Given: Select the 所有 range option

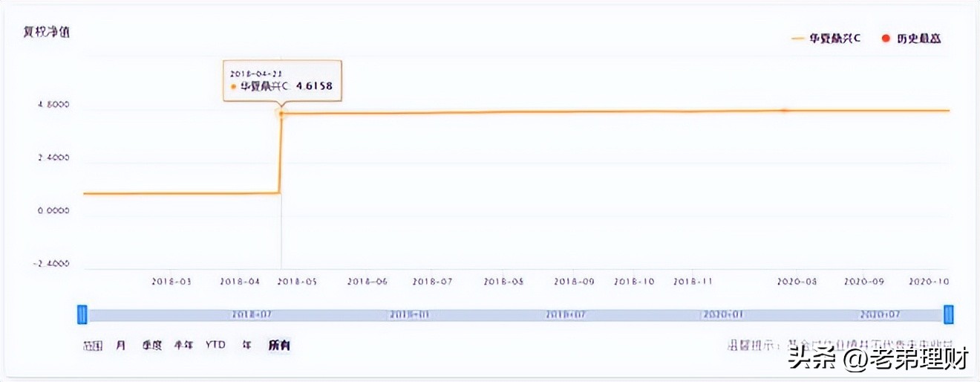Looking at the screenshot, I should pyautogui.click(x=279, y=345).
